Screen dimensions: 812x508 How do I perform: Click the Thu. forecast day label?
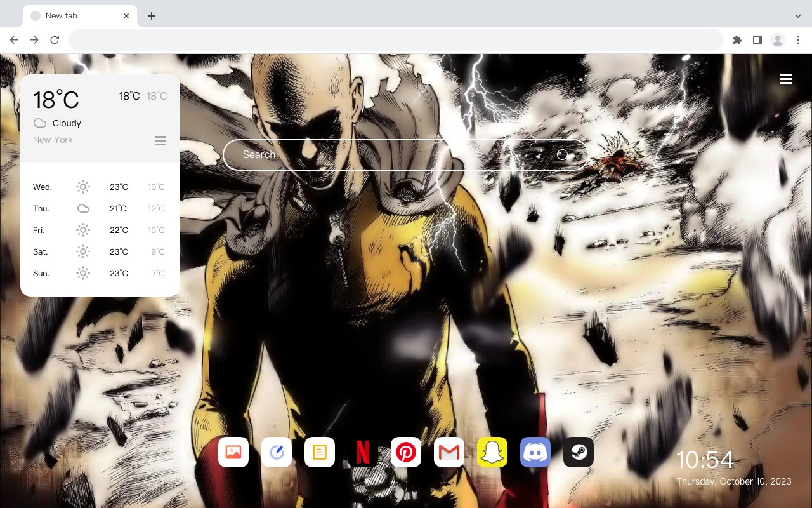41,208
